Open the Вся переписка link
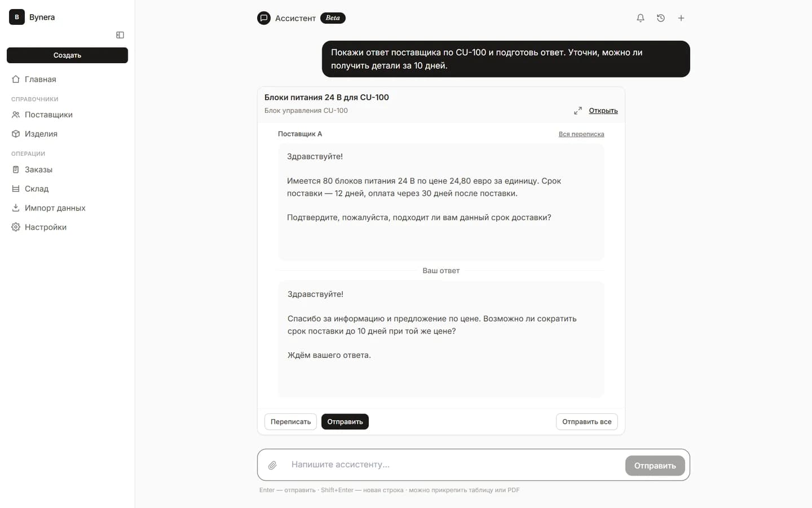 [x=581, y=134]
